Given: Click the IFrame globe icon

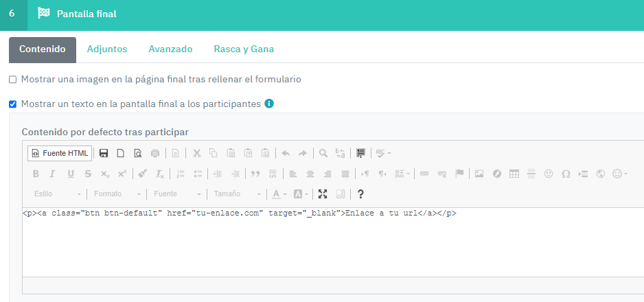Looking at the screenshot, I should click(601, 174).
